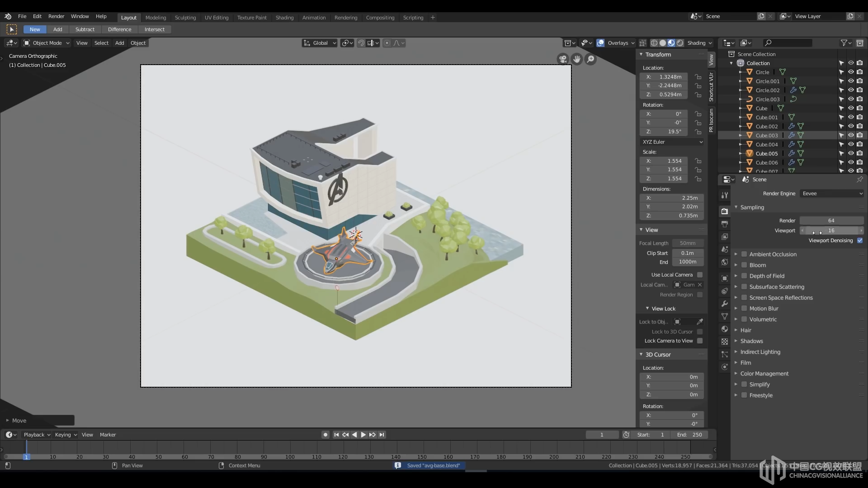
Task: Switch to the Shading workspace tab
Action: pos(284,18)
